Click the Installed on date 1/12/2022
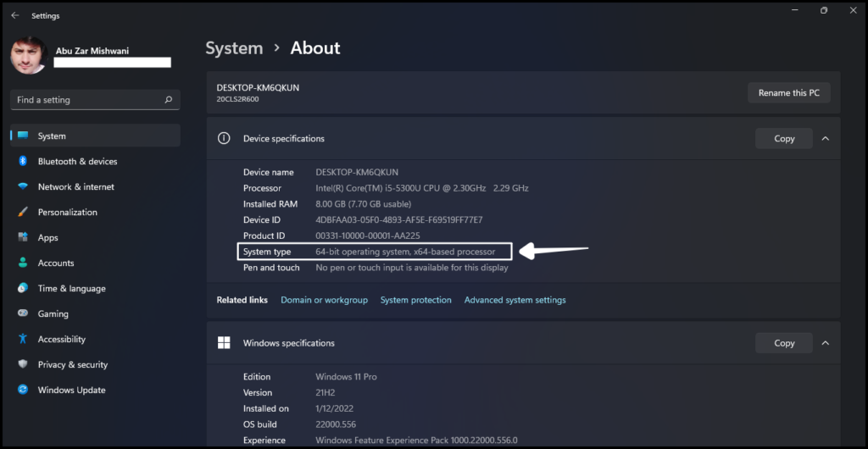The width and height of the screenshot is (868, 449). (x=334, y=408)
